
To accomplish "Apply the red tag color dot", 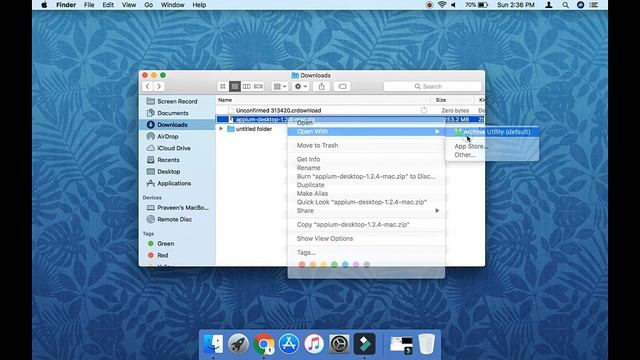I will [302, 265].
